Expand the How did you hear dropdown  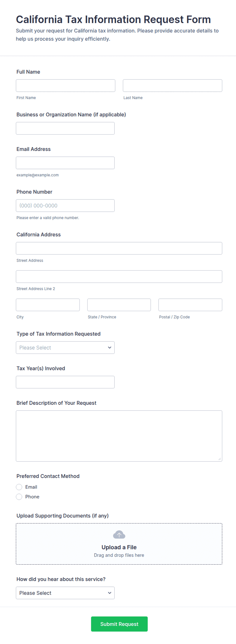click(65, 593)
